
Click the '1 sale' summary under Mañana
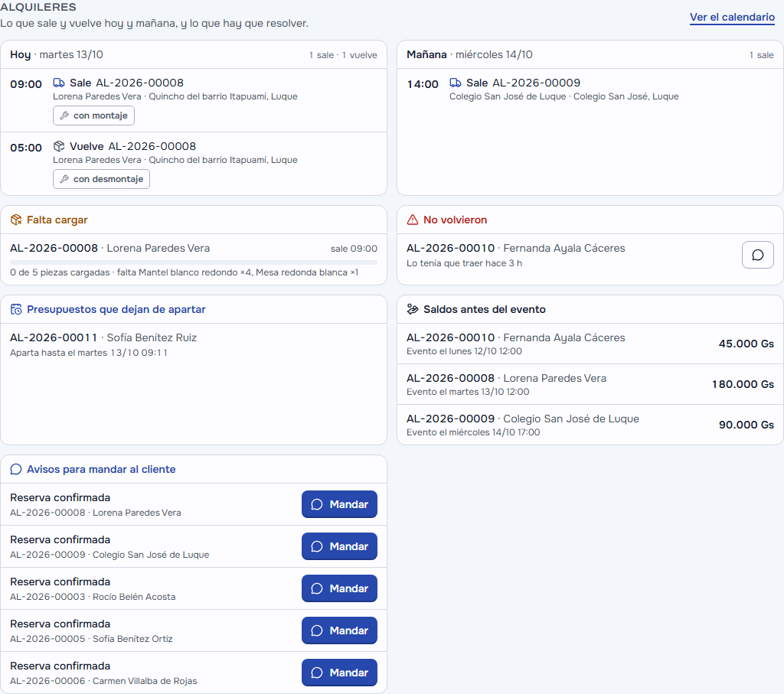click(x=761, y=55)
